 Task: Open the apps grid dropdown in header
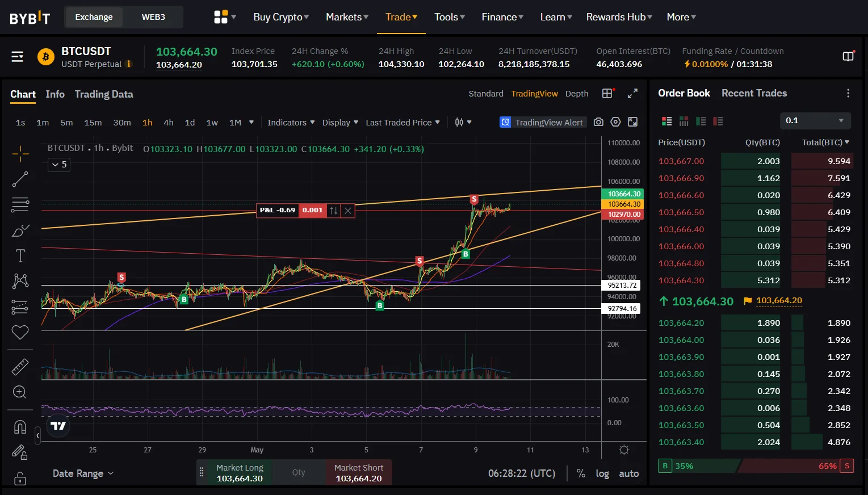225,17
